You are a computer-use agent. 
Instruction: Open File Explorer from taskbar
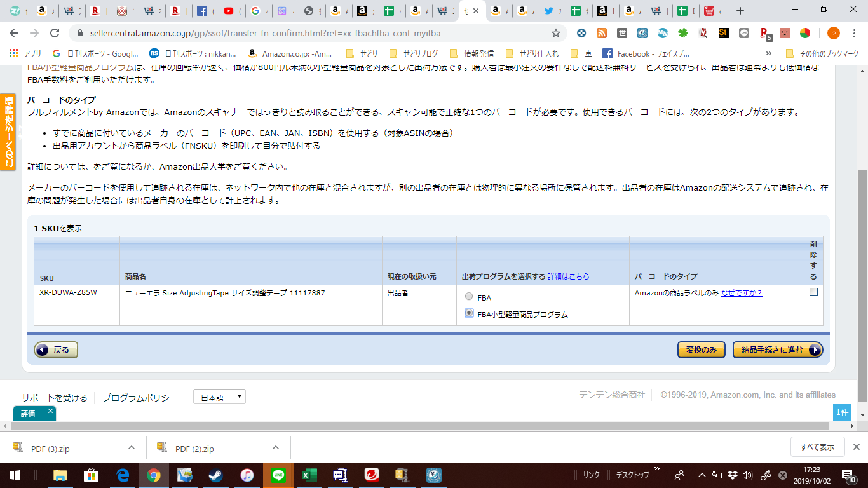(x=60, y=475)
